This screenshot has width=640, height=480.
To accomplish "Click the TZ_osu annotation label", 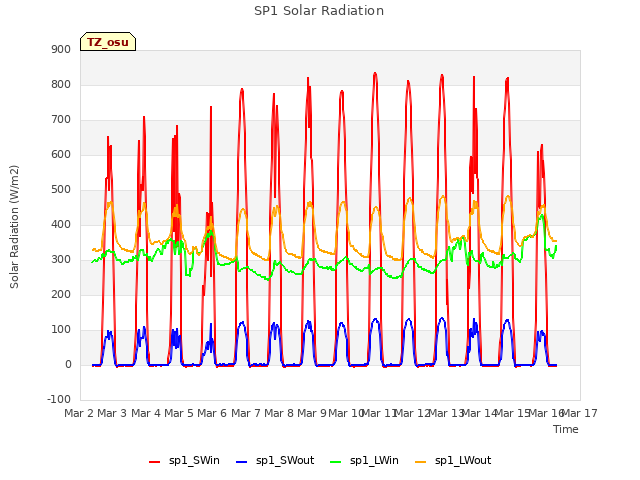I will (x=108, y=42).
